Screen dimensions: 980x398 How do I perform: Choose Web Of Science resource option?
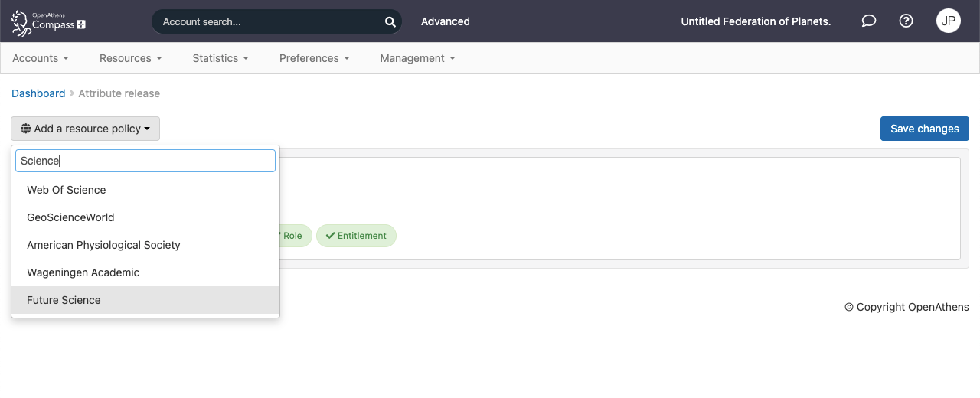tap(67, 190)
